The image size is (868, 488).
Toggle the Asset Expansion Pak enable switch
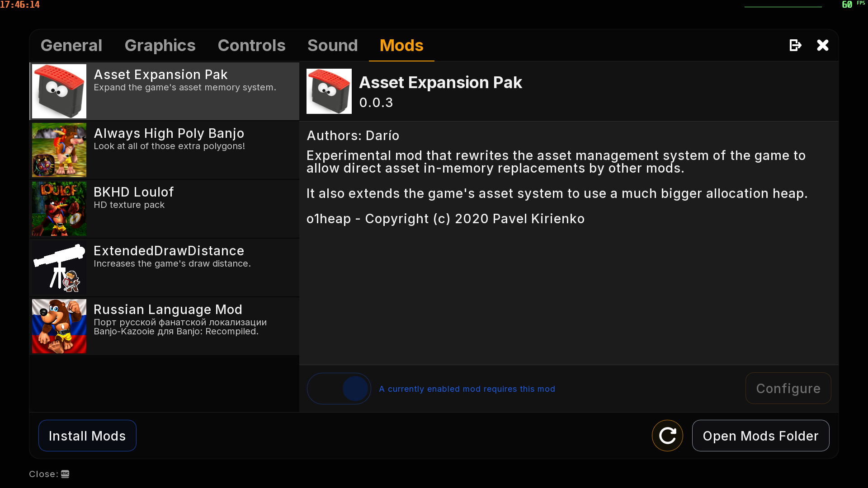click(x=339, y=389)
